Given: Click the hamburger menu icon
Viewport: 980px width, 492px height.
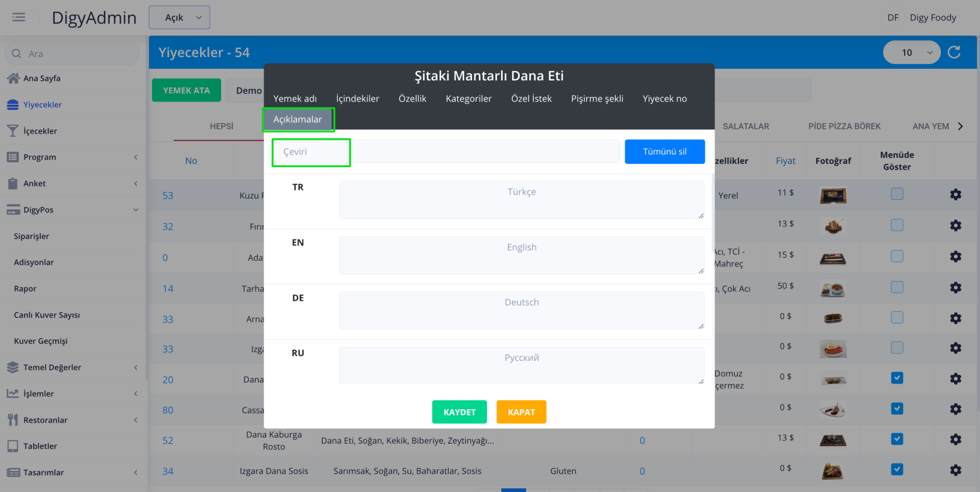Looking at the screenshot, I should click(19, 17).
